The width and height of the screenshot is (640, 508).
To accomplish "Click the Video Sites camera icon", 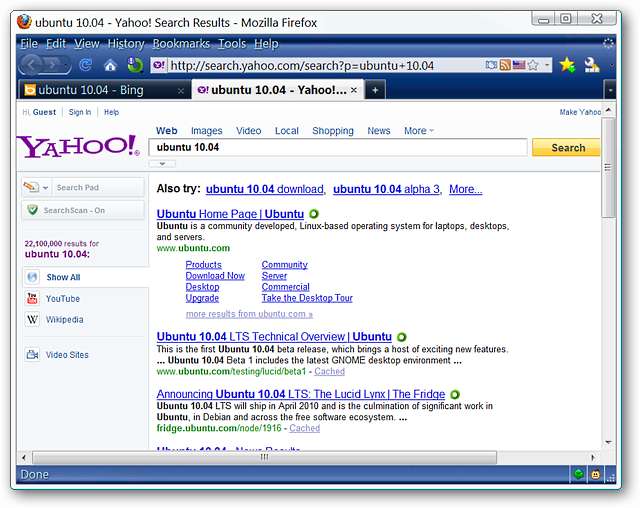I will tap(32, 354).
